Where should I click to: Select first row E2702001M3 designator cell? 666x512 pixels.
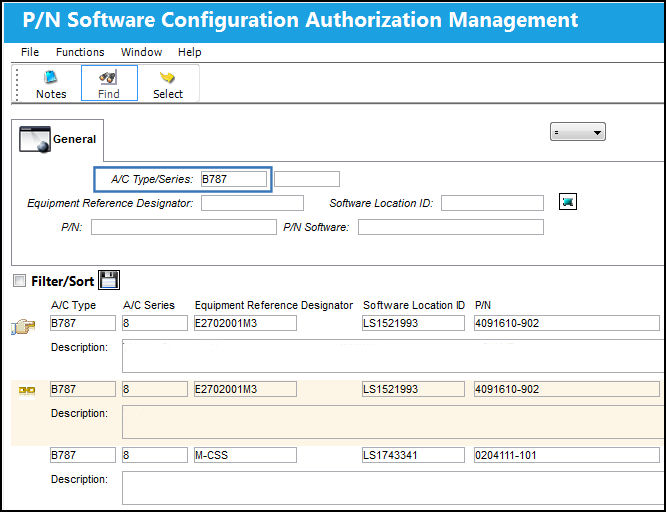(245, 323)
